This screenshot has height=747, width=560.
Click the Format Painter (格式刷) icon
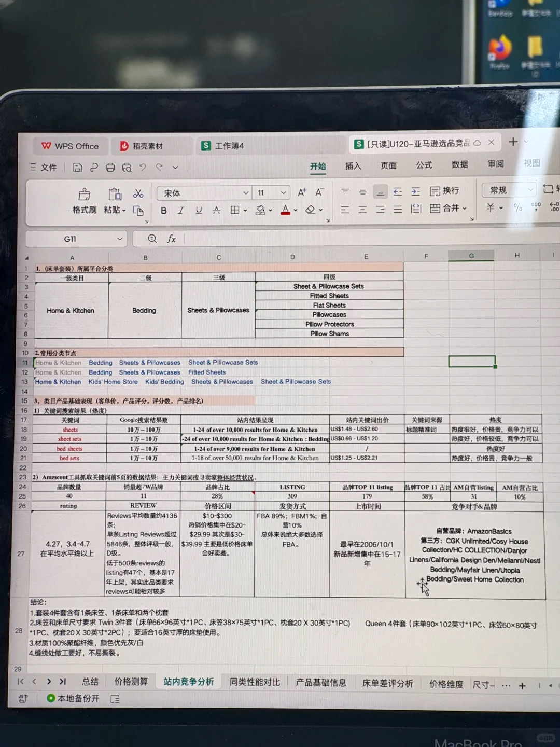[x=85, y=195]
